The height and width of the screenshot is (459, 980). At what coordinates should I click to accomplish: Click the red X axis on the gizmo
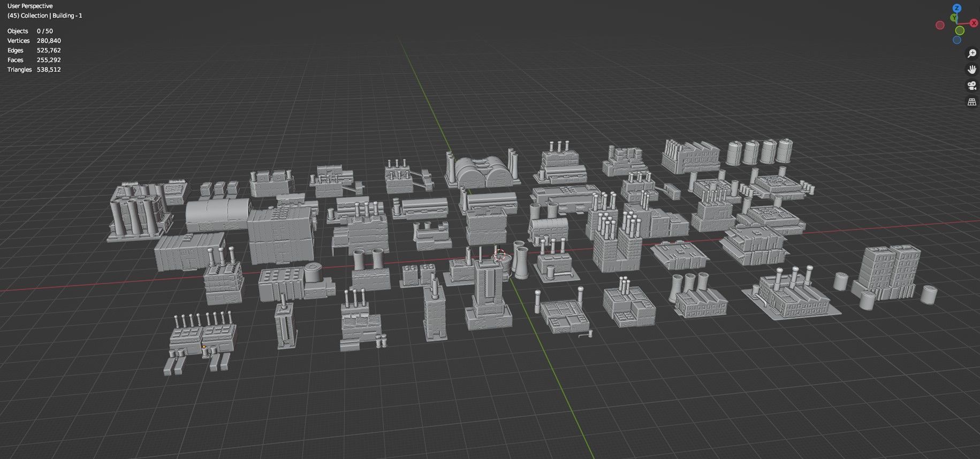coord(974,23)
